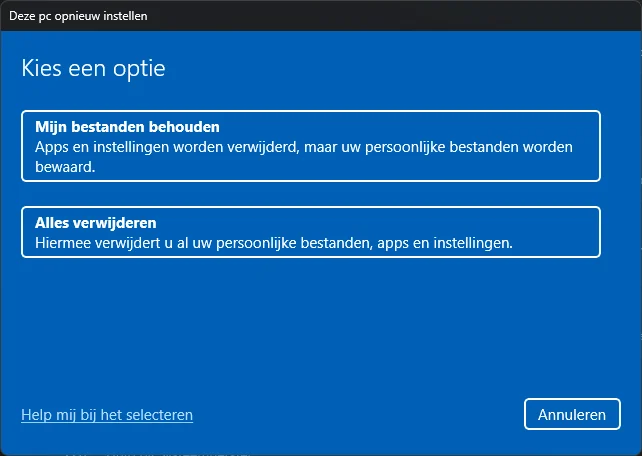
Task: Click the "Kies een optie" heading
Action: point(93,68)
